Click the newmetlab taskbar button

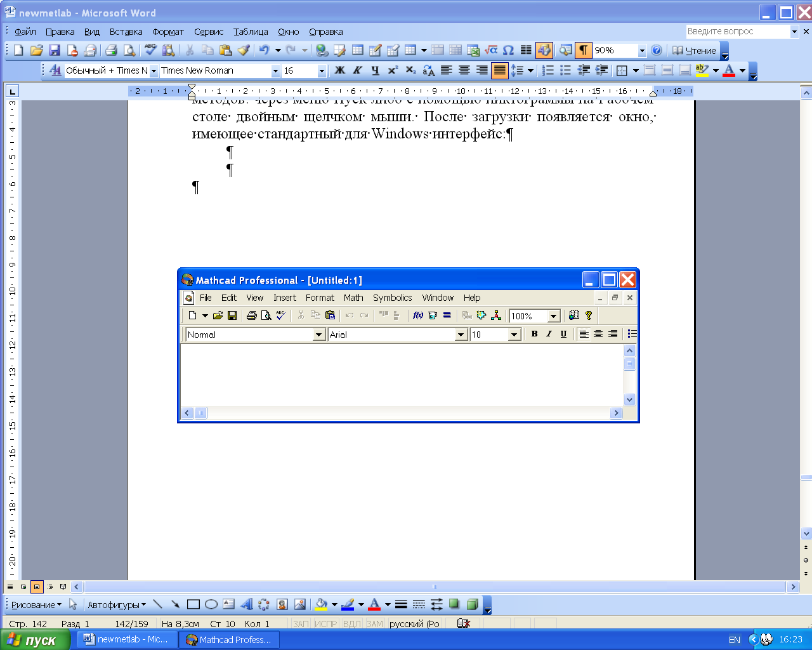click(x=128, y=640)
